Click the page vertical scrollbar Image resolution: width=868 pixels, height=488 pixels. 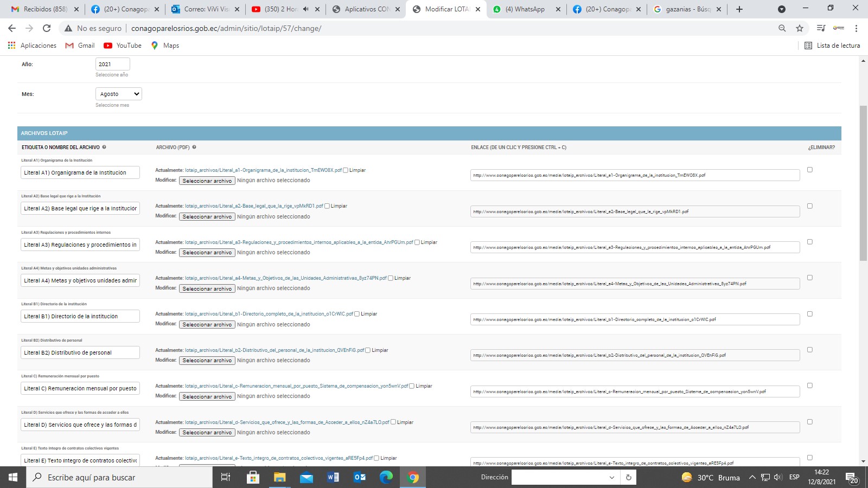coord(863,183)
